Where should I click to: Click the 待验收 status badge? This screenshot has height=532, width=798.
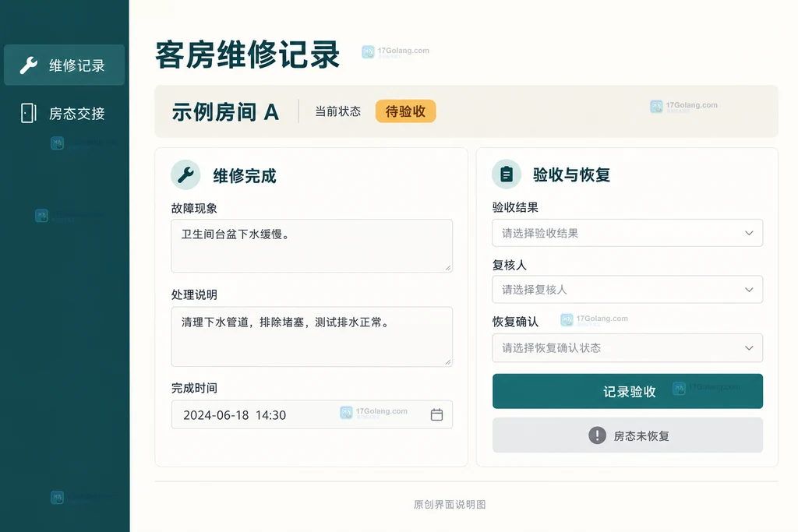point(405,111)
